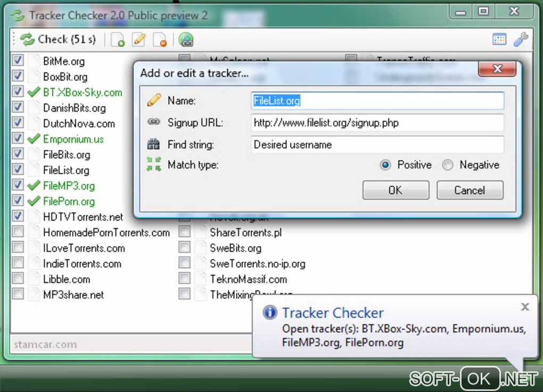
Task: Click the green checkmark next to FileMP3.org
Action: [34, 185]
